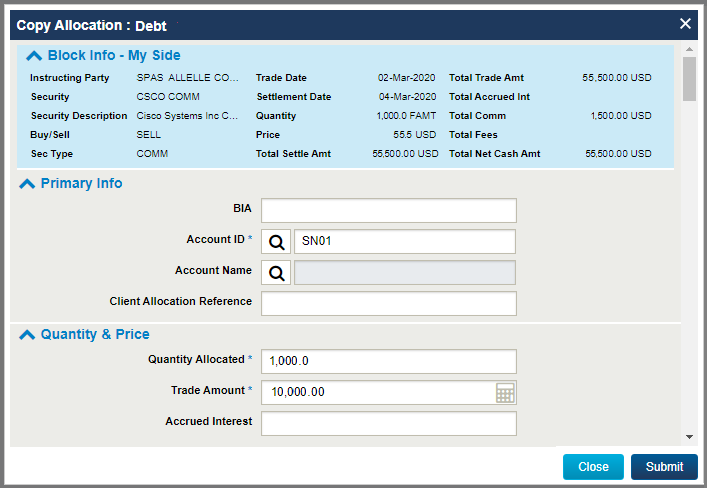Click the description Cisco Systems Inc C...
712x493 pixels.
pos(187,116)
